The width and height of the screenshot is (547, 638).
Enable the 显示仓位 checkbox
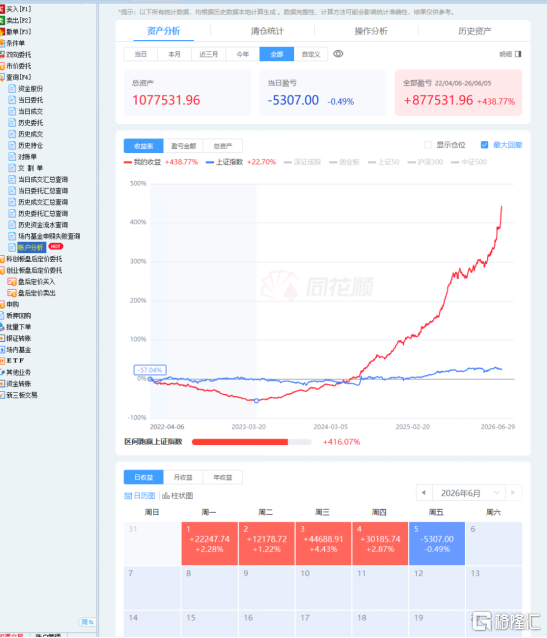click(427, 145)
